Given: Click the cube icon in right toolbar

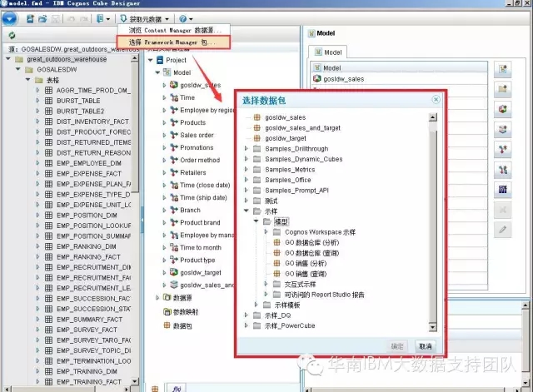Looking at the screenshot, I should [x=502, y=109].
